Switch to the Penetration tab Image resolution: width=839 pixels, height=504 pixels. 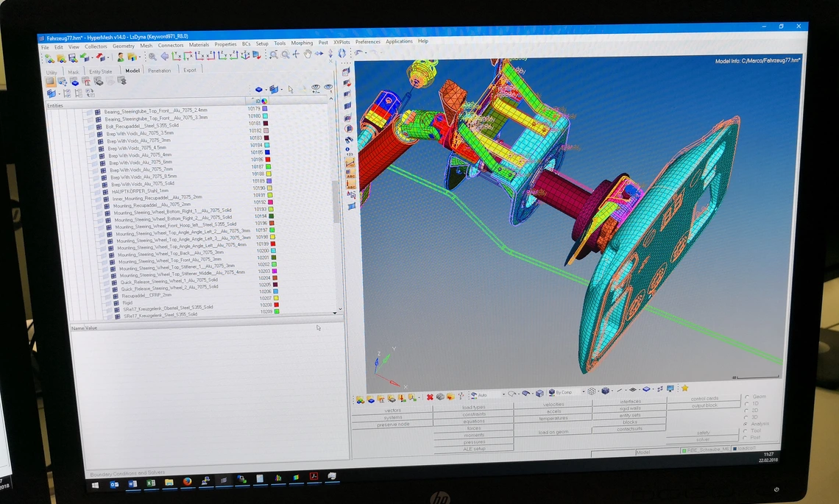160,71
